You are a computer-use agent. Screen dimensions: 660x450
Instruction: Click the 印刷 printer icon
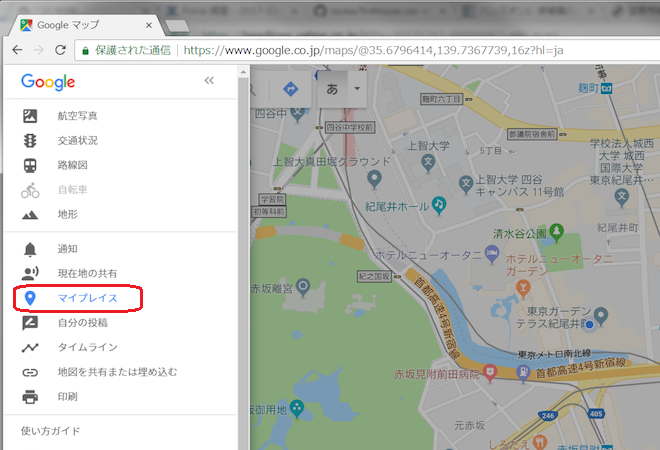pos(30,397)
